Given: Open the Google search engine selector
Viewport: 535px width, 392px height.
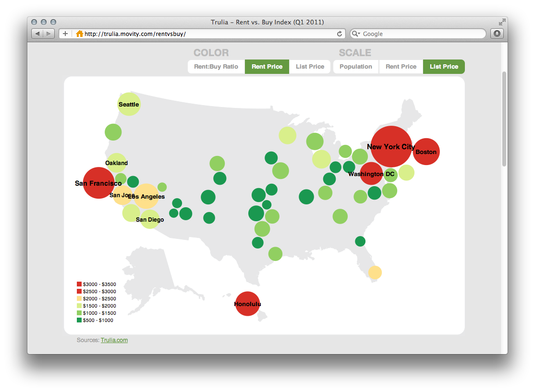Looking at the screenshot, I should coord(355,34).
